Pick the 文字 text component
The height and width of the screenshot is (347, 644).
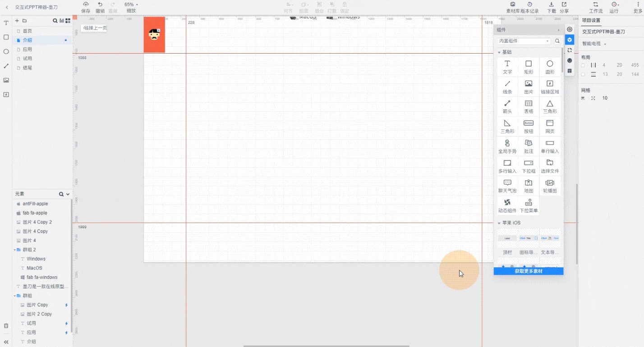pos(507,67)
